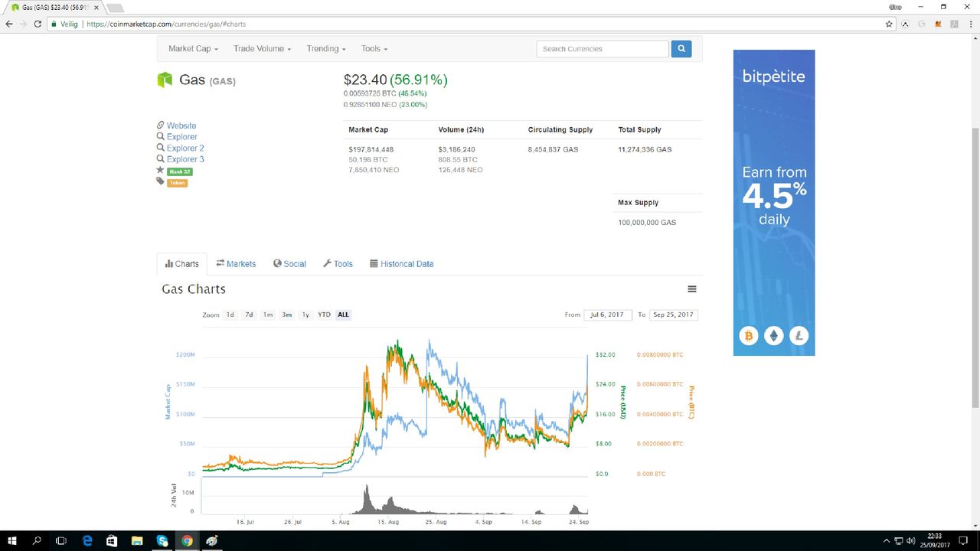Select the Gas (GAS) Chrome tab
This screenshot has height=551, width=980.
[54, 8]
